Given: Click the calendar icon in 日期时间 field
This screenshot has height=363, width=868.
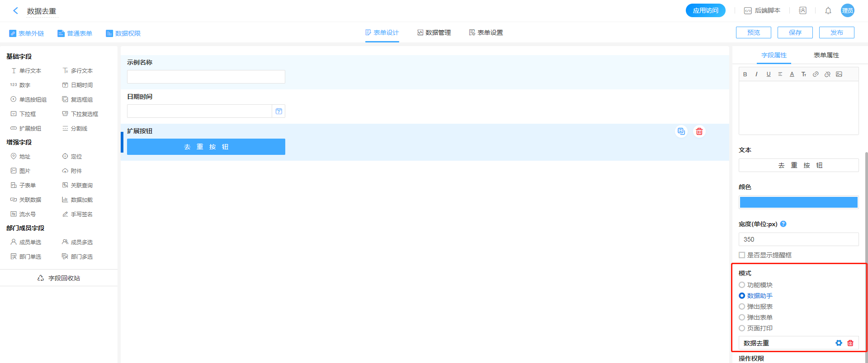Looking at the screenshot, I should 279,111.
